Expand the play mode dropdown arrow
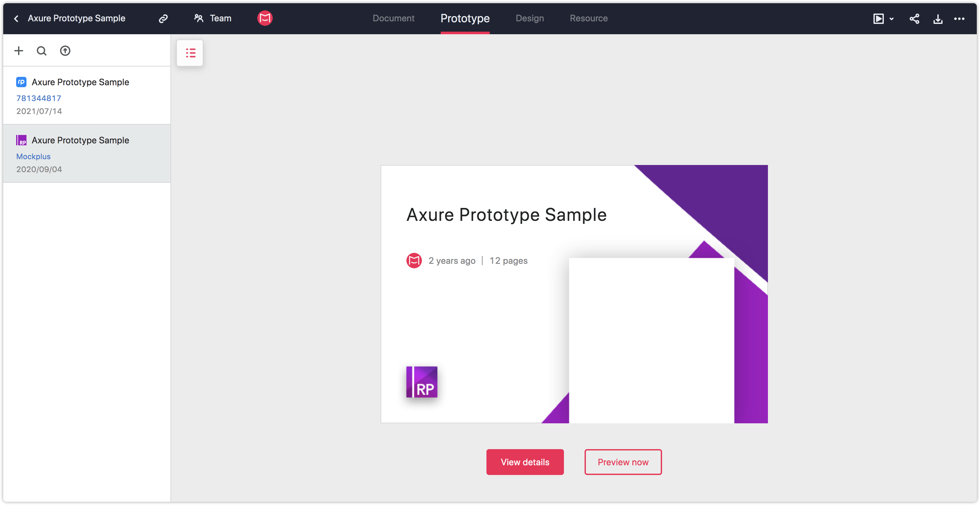 tap(891, 19)
